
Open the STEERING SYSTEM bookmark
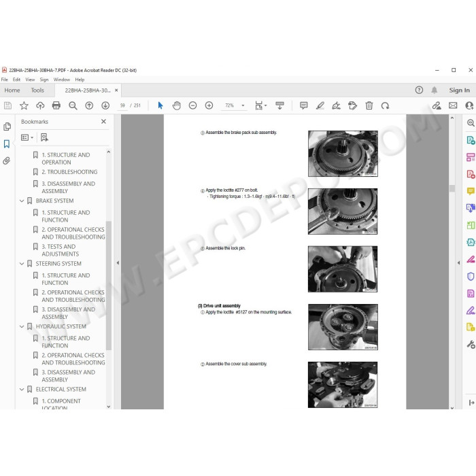click(x=58, y=264)
